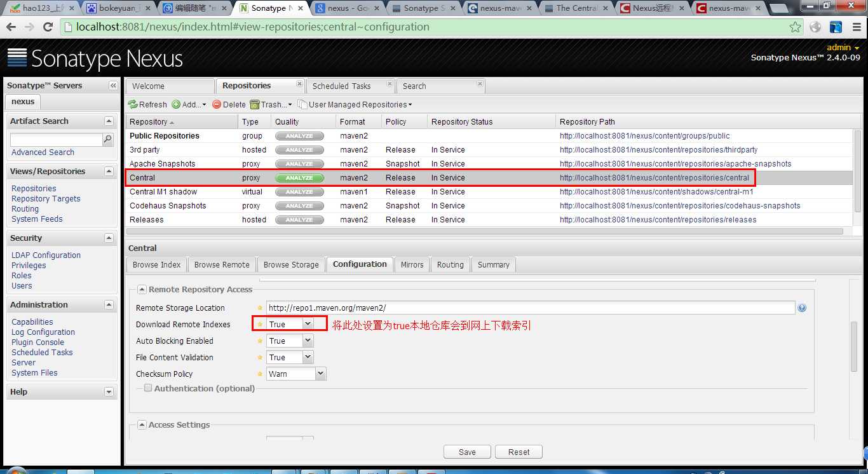Switch to The Central browser tab
The width and height of the screenshot is (868, 474).
click(x=575, y=8)
